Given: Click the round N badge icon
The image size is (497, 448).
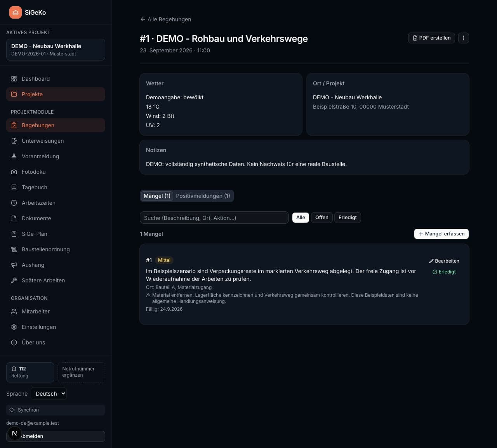Looking at the screenshot, I should 15,433.
